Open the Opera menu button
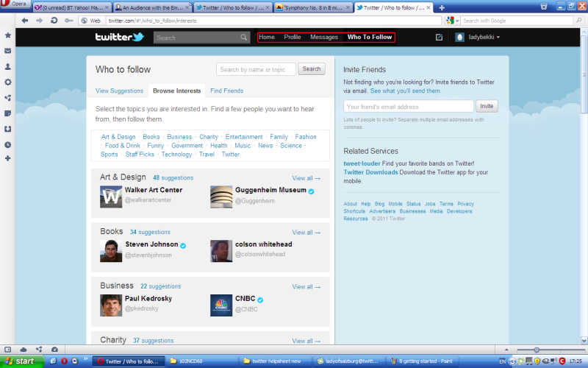Image resolution: width=588 pixels, height=368 pixels. [x=15, y=4]
